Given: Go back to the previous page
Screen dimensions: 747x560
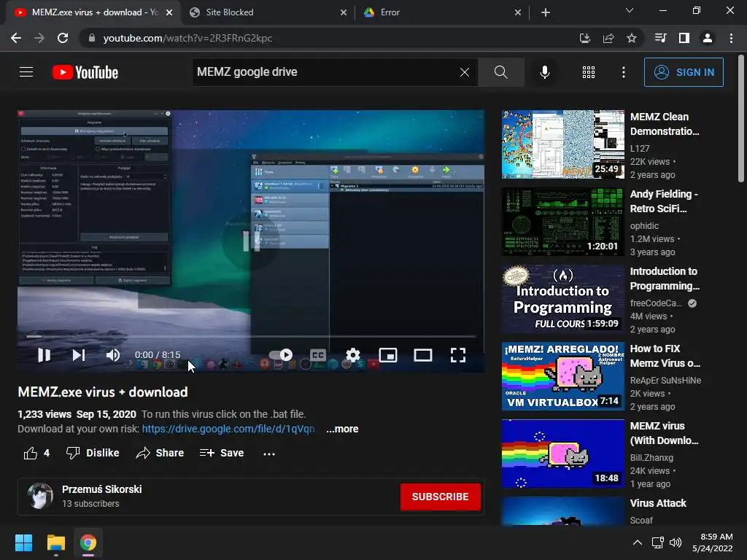Looking at the screenshot, I should coord(16,38).
